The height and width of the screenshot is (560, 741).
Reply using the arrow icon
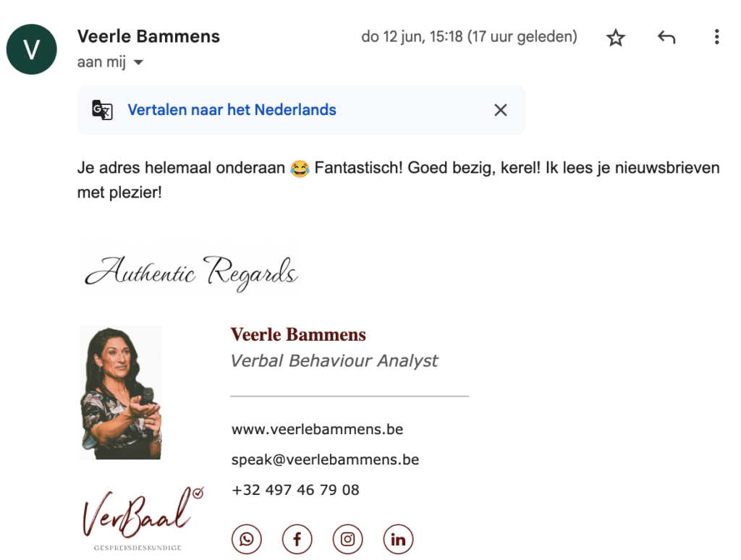point(666,37)
